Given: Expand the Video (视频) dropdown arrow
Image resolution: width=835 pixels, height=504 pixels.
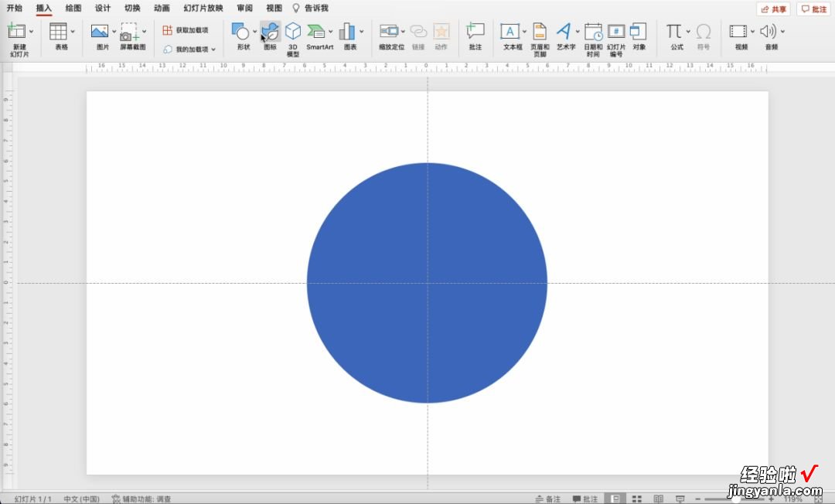Looking at the screenshot, I should pos(752,32).
